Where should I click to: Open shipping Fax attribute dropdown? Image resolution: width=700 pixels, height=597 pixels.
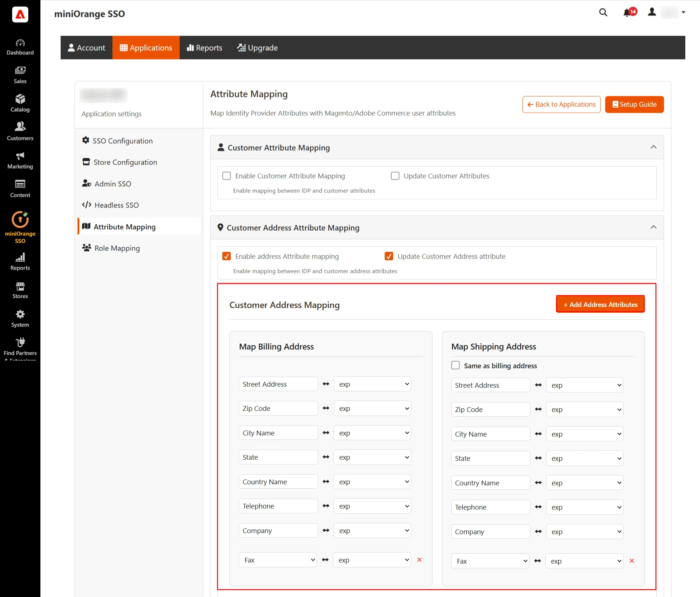pos(490,561)
